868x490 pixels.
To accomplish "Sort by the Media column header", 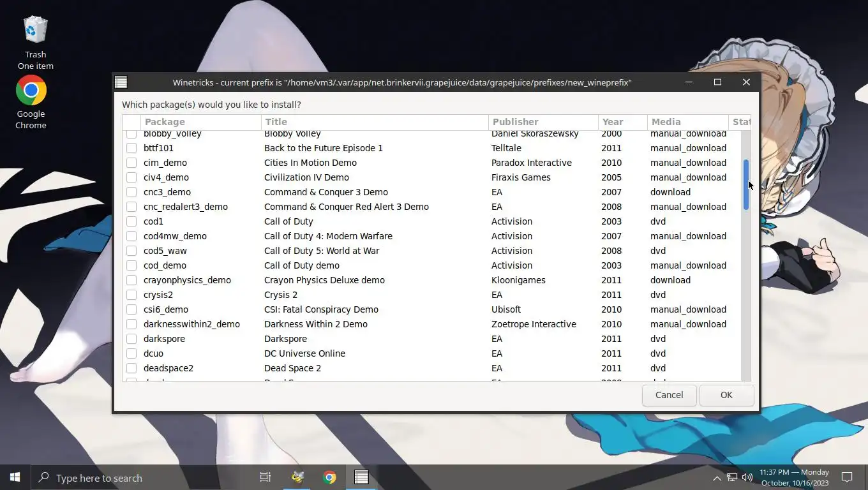I will [x=687, y=122].
